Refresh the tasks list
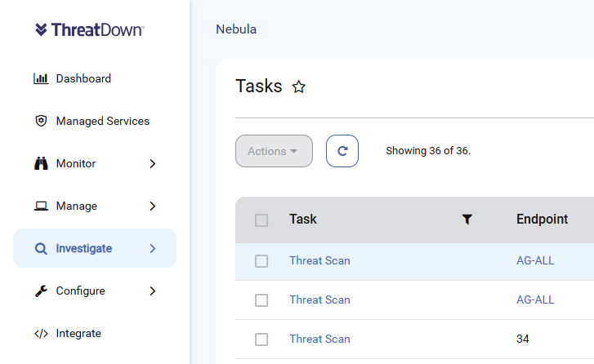Viewport: 594px width, 364px height. tap(342, 151)
